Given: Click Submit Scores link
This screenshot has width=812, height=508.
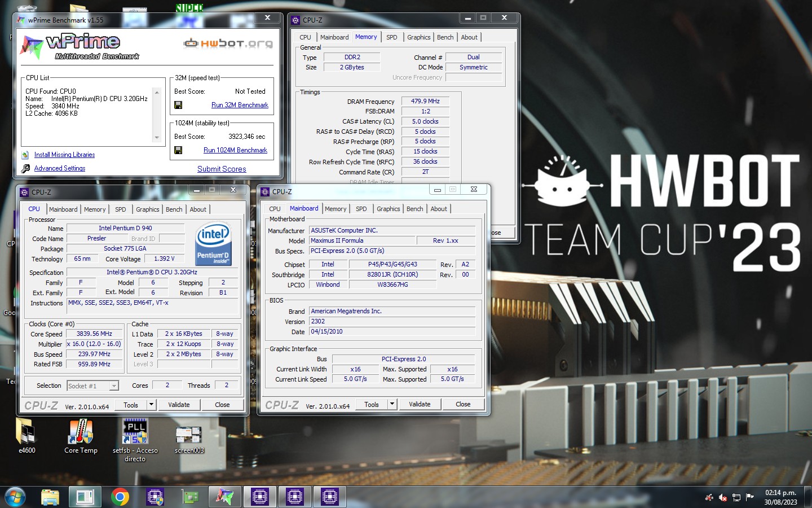Looking at the screenshot, I should 222,169.
